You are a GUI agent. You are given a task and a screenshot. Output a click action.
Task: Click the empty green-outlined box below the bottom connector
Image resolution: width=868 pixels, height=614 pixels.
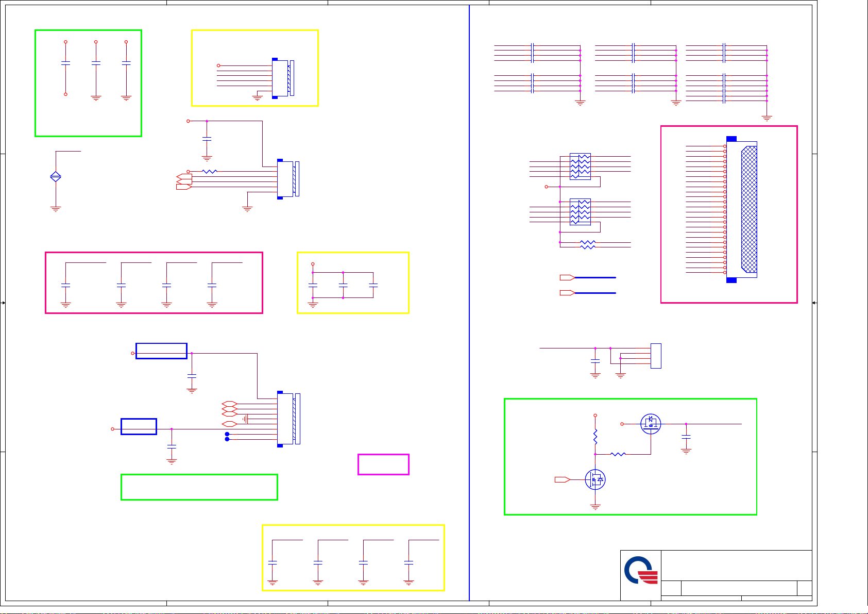click(199, 487)
